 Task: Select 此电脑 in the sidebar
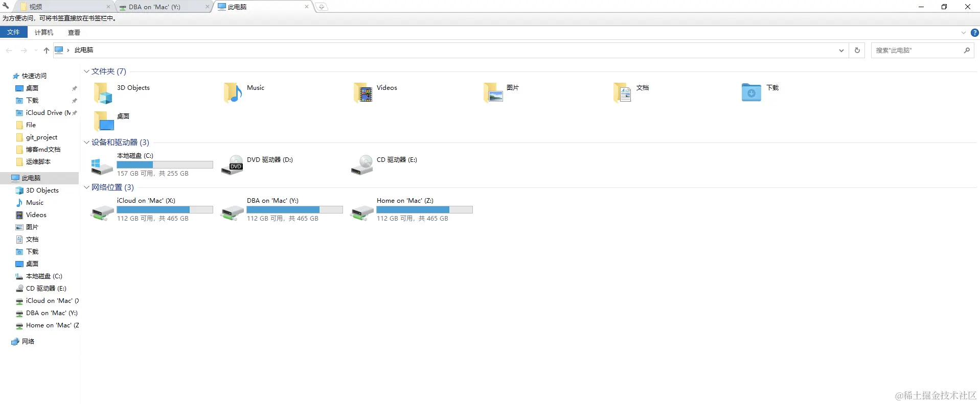39,178
